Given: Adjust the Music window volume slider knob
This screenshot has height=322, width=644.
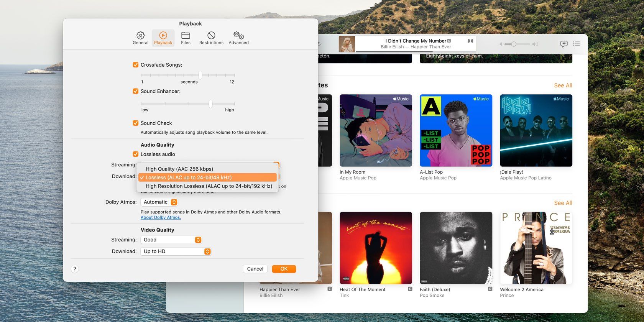Looking at the screenshot, I should point(514,44).
